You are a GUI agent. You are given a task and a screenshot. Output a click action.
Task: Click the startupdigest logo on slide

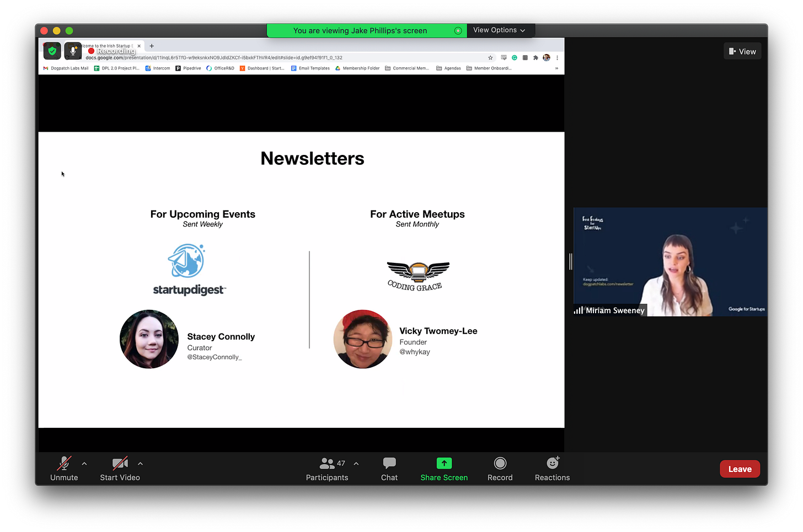pyautogui.click(x=189, y=270)
